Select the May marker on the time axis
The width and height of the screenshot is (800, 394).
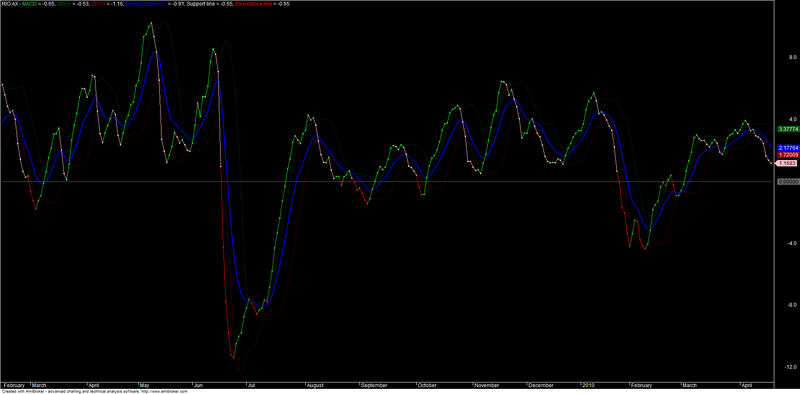144,385
